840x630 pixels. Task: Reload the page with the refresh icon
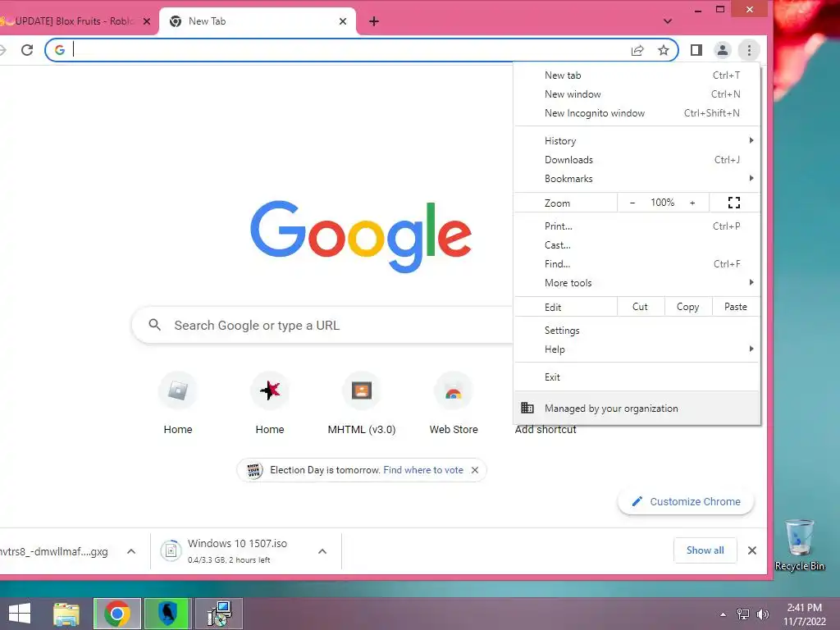point(27,50)
